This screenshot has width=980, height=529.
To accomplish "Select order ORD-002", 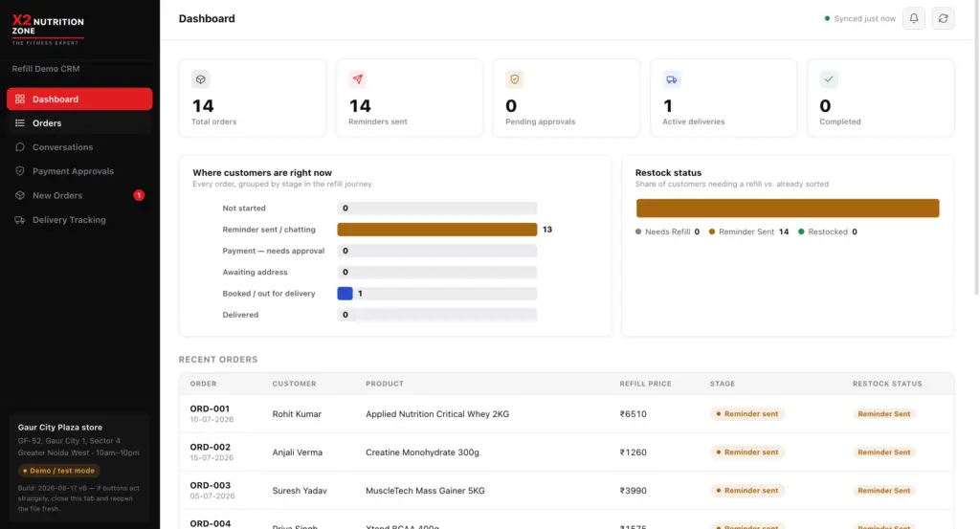I will point(210,447).
